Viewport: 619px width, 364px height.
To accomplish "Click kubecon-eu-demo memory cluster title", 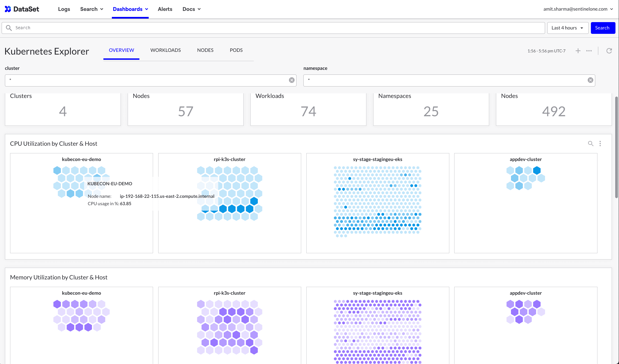I will point(81,293).
